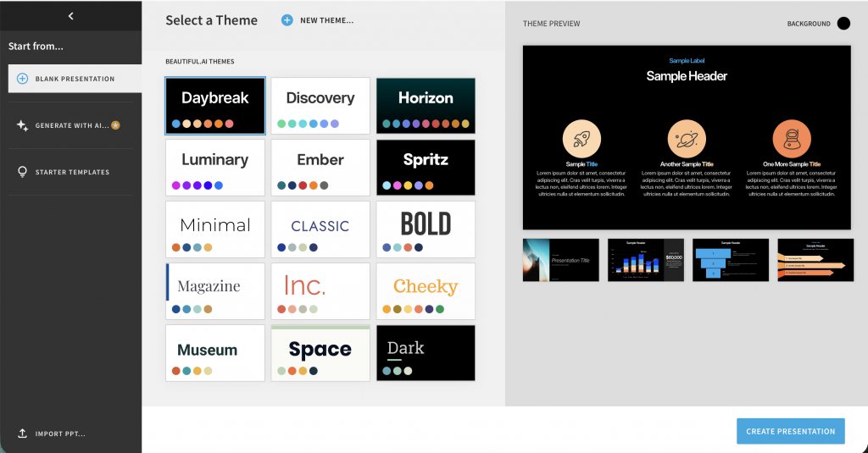
Task: Click the bar chart preview thumbnail
Action: [x=646, y=260]
